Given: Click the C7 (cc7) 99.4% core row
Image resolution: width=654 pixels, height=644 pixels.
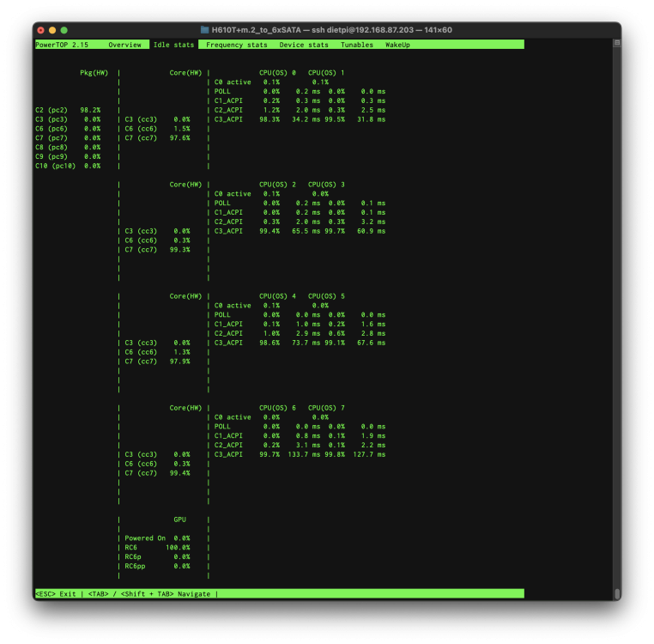Looking at the screenshot, I should tap(157, 473).
